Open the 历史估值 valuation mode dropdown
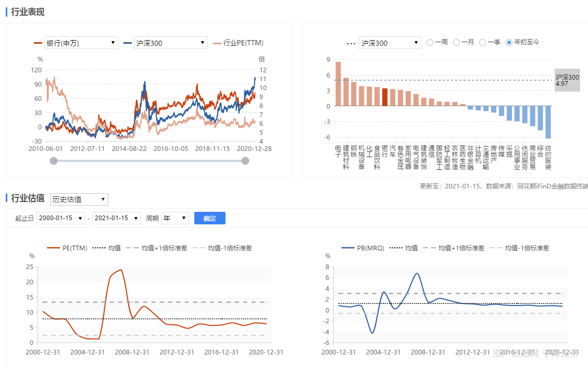This screenshot has height=368, width=588. [x=79, y=199]
